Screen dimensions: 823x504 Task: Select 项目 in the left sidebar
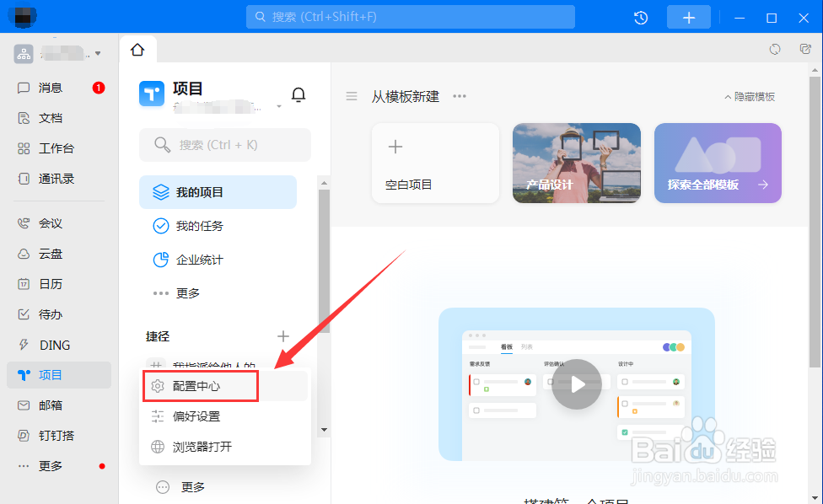click(59, 375)
